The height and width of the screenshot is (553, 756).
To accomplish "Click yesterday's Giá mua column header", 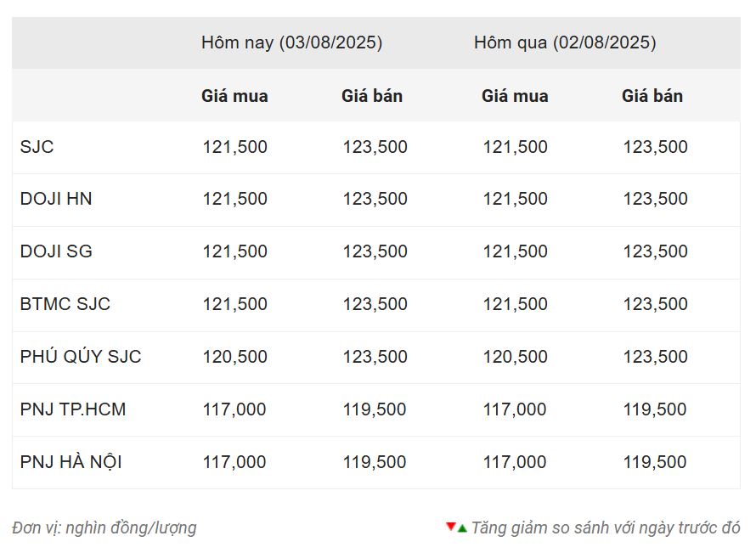I will (515, 96).
